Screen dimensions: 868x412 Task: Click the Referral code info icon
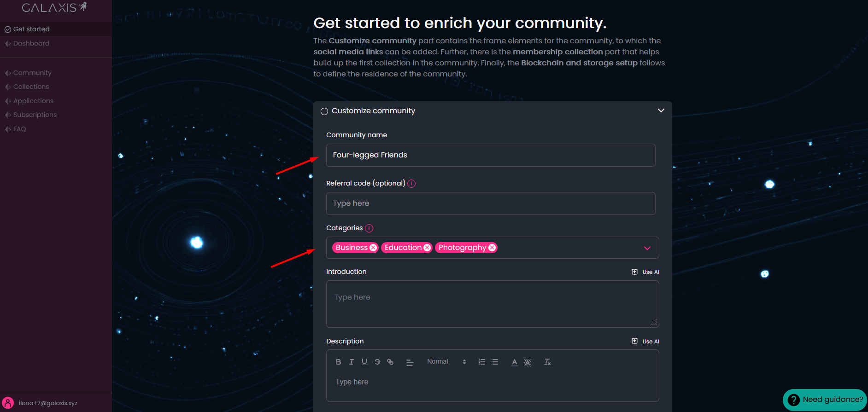point(411,184)
